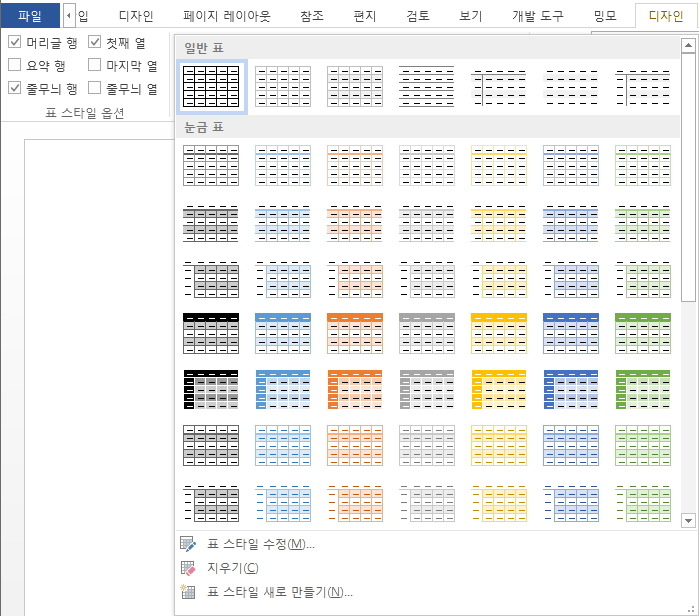Pick the yellow banded table in second 눈금 표 row
This screenshot has width=699, height=616.
coord(499,224)
